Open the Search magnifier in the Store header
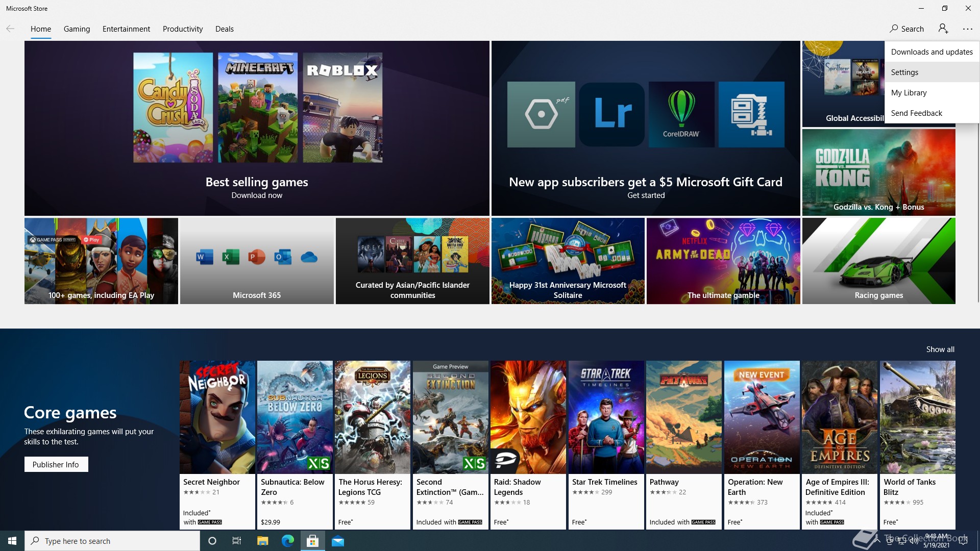 click(906, 29)
